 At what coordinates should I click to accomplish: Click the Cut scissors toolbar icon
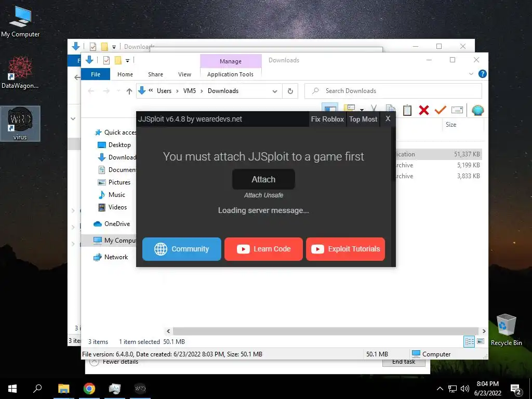pos(374,109)
